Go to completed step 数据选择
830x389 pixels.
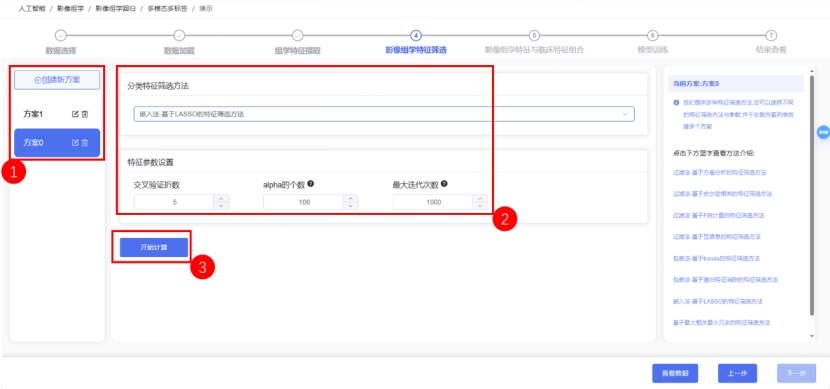coord(61,35)
